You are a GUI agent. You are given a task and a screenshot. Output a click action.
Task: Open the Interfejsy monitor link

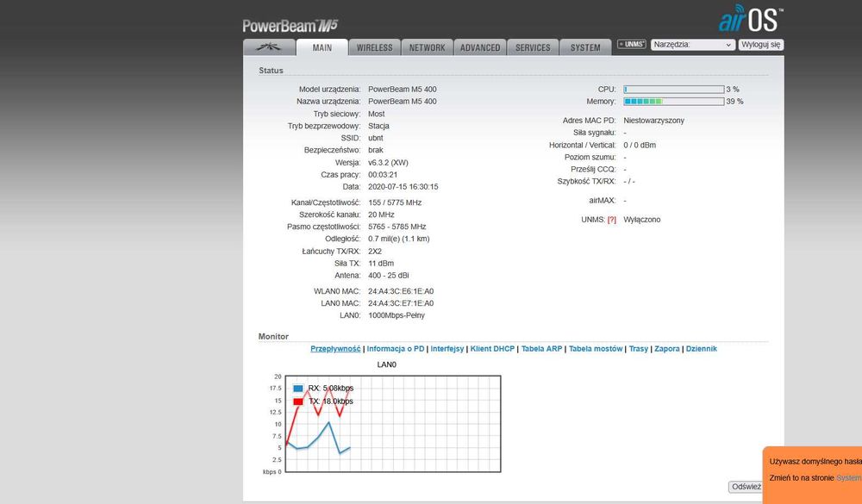click(447, 349)
